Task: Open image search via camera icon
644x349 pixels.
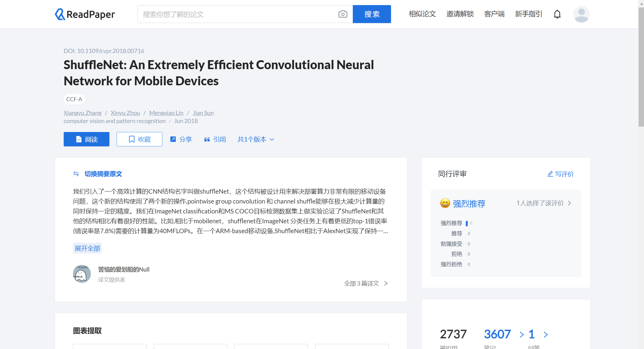Action: tap(343, 14)
